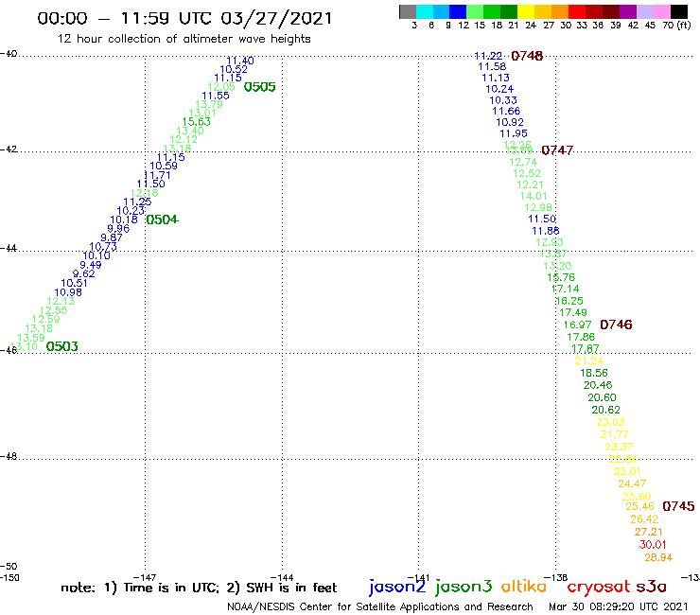Image resolution: width=700 pixels, height=615 pixels.
Task: Click the 13.59 wave height value
Action: point(31,338)
